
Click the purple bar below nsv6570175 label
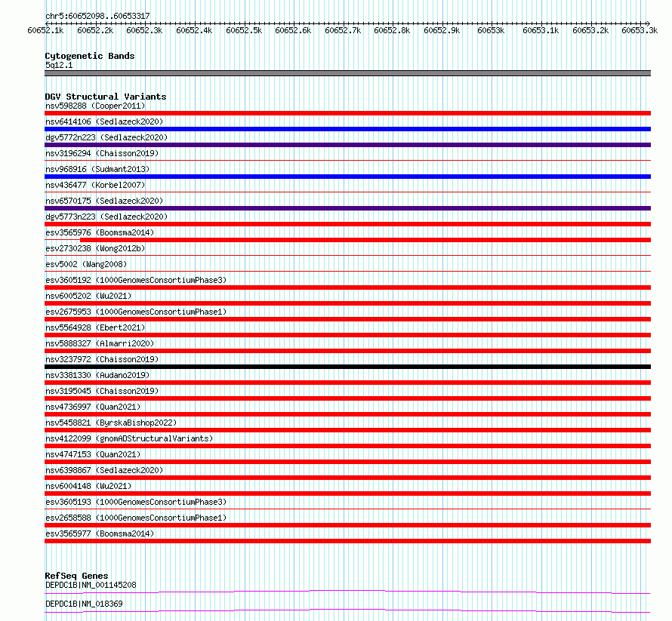(x=347, y=208)
